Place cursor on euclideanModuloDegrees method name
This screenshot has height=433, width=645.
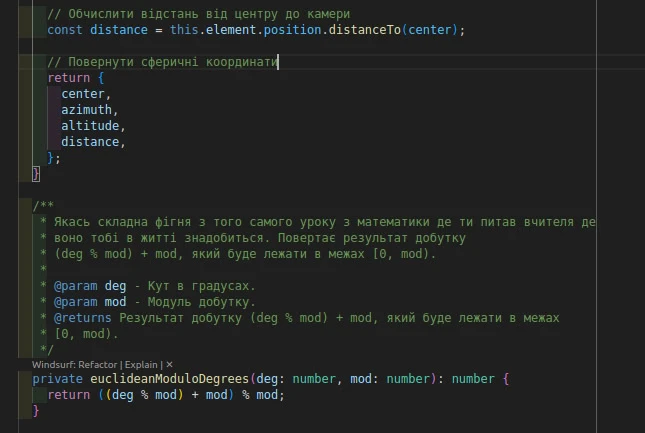coord(166,380)
